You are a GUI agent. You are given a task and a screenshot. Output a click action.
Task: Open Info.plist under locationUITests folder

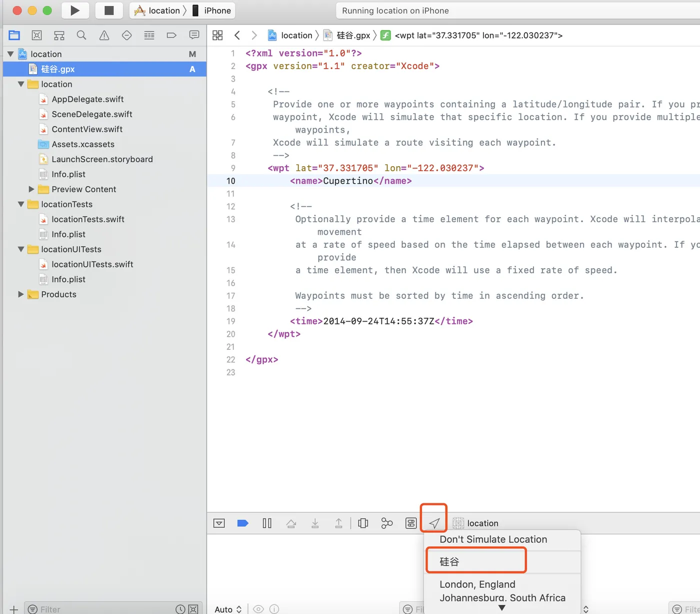[x=68, y=279]
